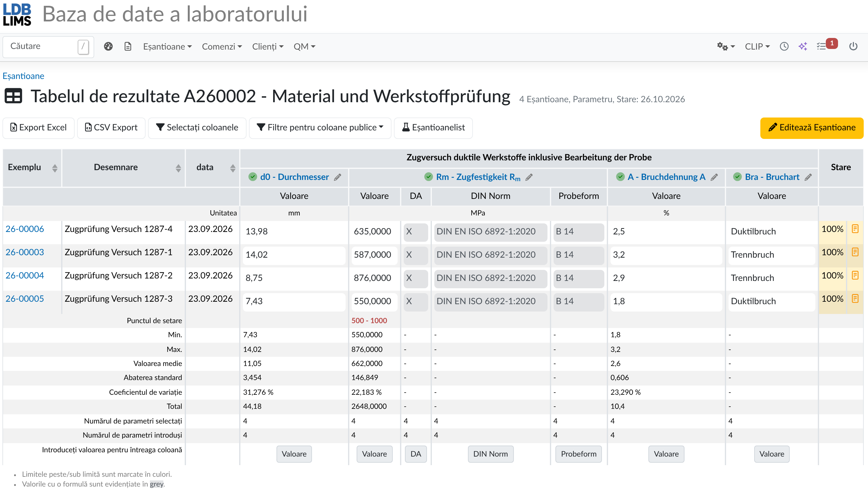Viewport: 868px width, 489px height.
Task: Click the LDB LIMS logo
Action: coord(17,15)
